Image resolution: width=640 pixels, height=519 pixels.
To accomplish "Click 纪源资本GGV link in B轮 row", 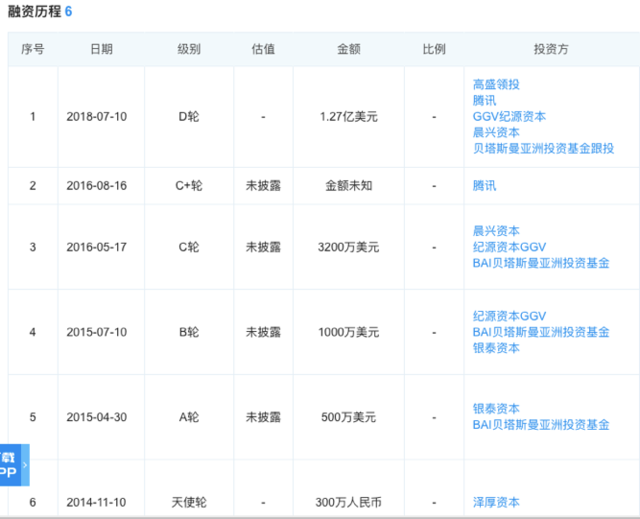I will click(509, 316).
